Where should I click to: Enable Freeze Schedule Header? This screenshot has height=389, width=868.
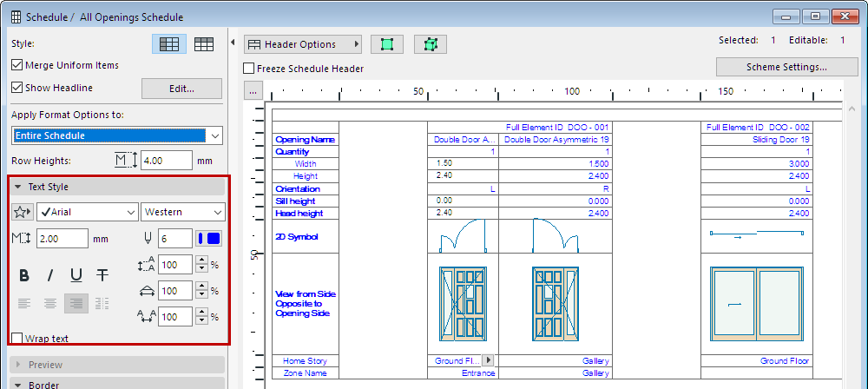pyautogui.click(x=250, y=69)
